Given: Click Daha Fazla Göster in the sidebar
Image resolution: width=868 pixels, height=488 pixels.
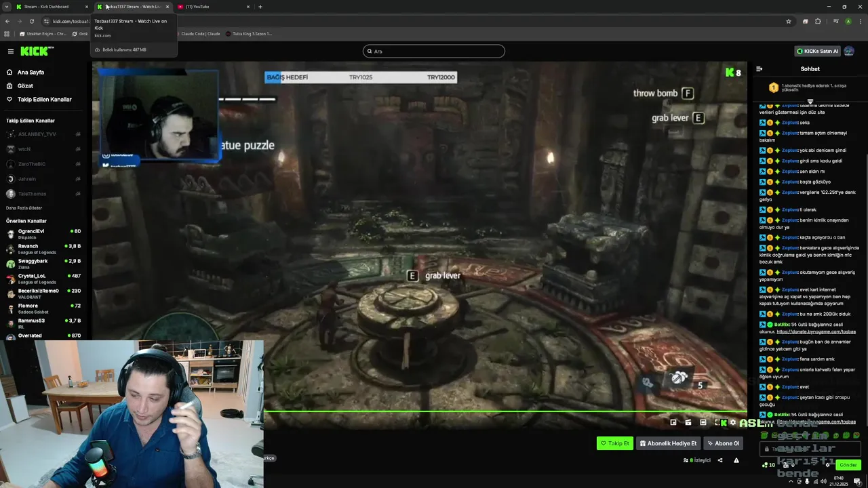Looking at the screenshot, I should (24, 208).
